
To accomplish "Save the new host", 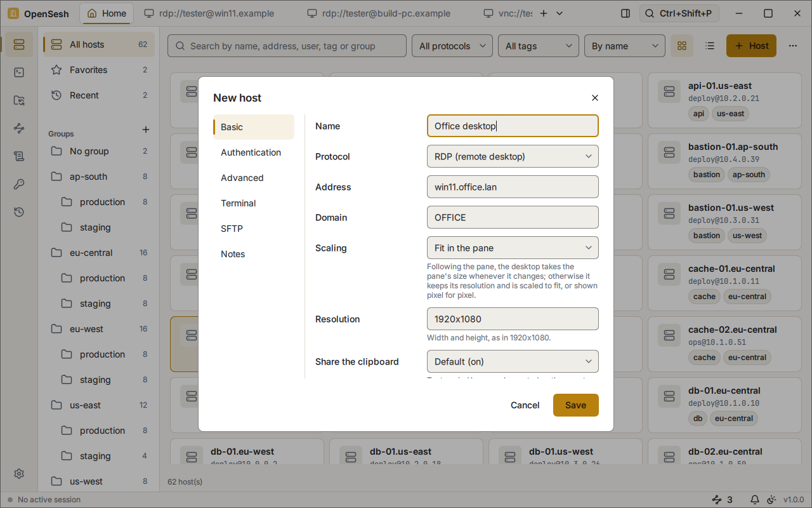I will click(576, 405).
